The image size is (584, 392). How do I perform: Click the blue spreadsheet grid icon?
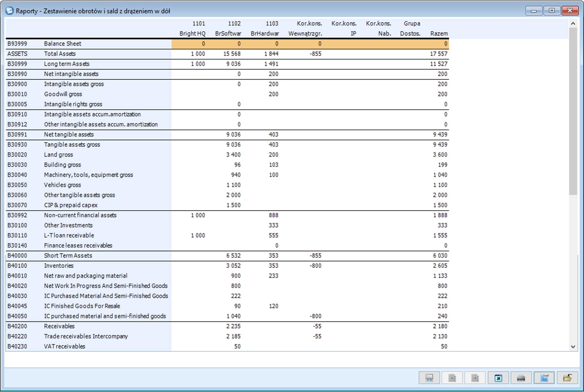coord(544,378)
